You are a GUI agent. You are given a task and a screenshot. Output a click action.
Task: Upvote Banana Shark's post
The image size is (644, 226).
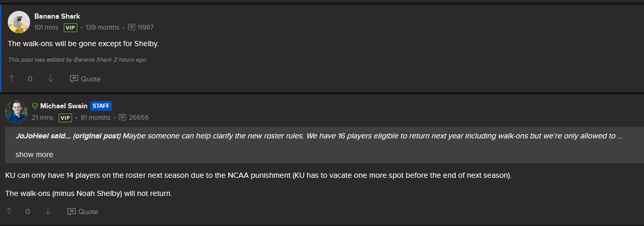click(x=11, y=79)
